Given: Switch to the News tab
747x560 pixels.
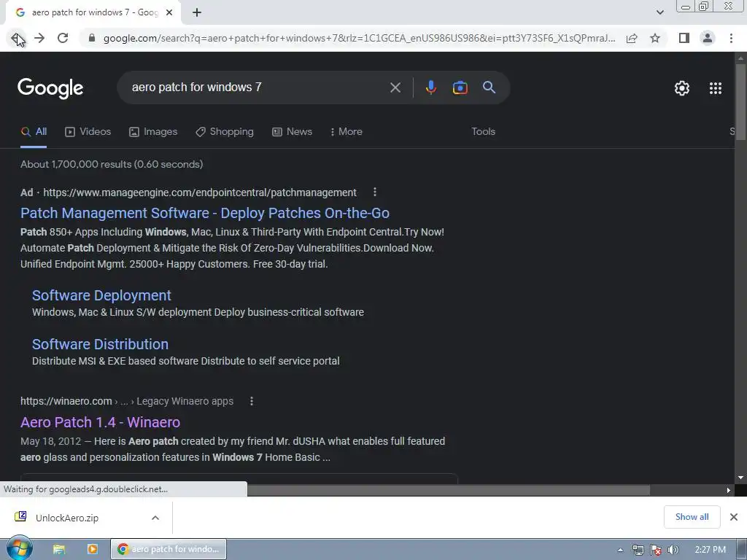Looking at the screenshot, I should tap(292, 132).
